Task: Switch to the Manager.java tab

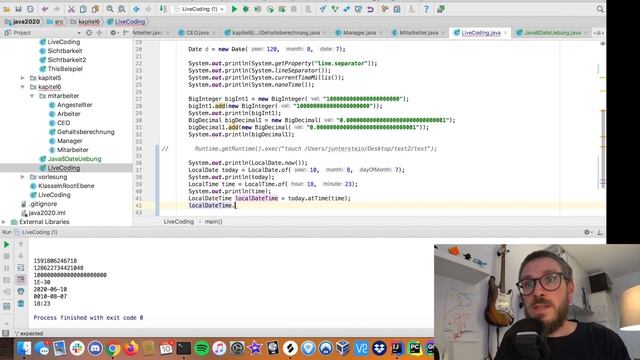Action: point(359,33)
